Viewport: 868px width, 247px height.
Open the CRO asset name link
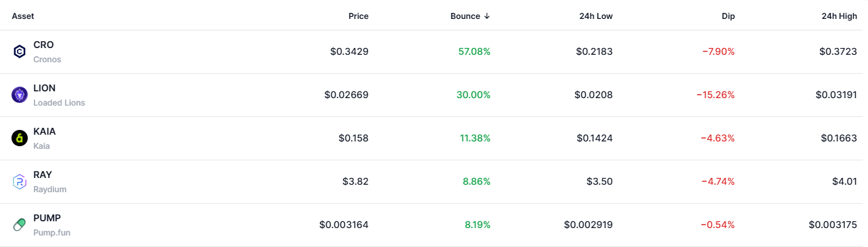point(43,45)
